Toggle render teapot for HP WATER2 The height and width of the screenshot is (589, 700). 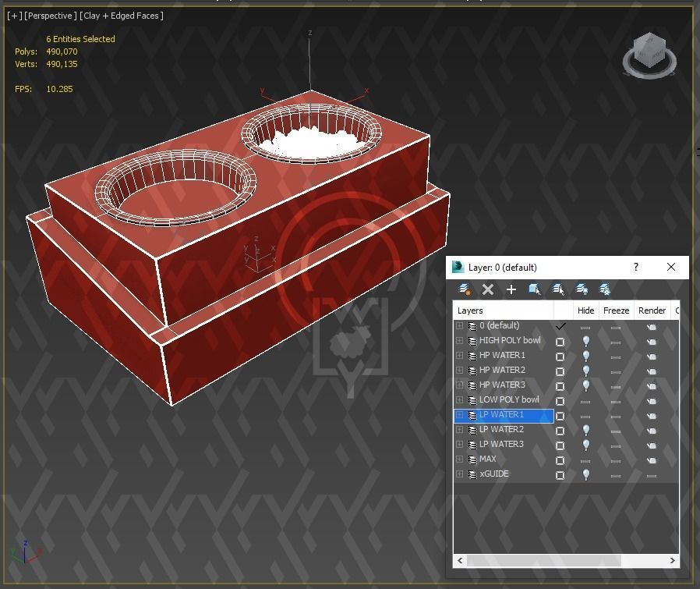[652, 371]
